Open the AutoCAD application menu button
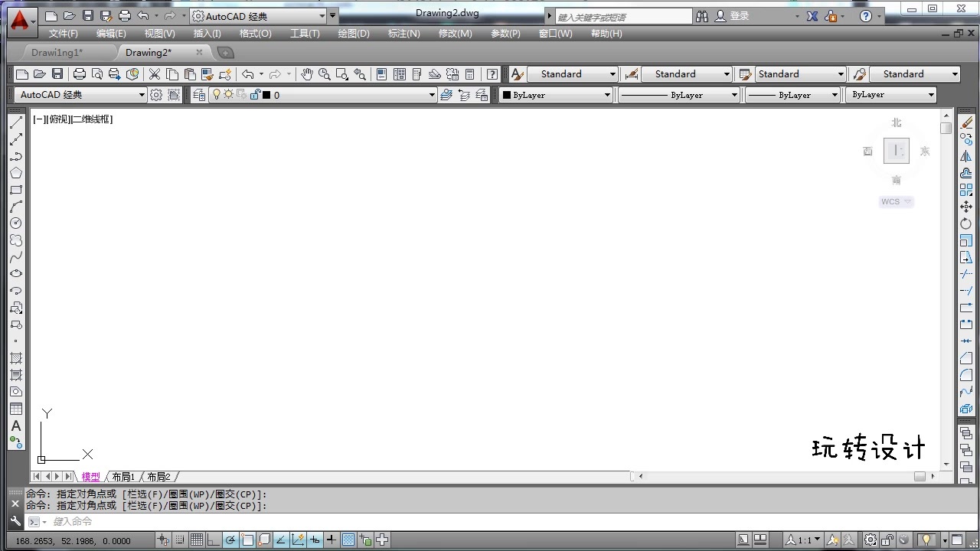This screenshot has width=980, height=551. coord(21,21)
